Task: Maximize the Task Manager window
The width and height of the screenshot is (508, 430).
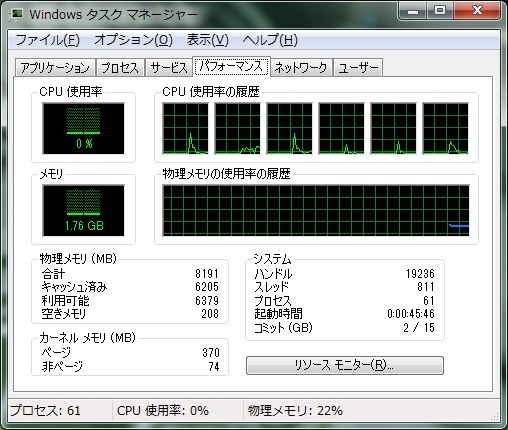Action: coord(440,11)
